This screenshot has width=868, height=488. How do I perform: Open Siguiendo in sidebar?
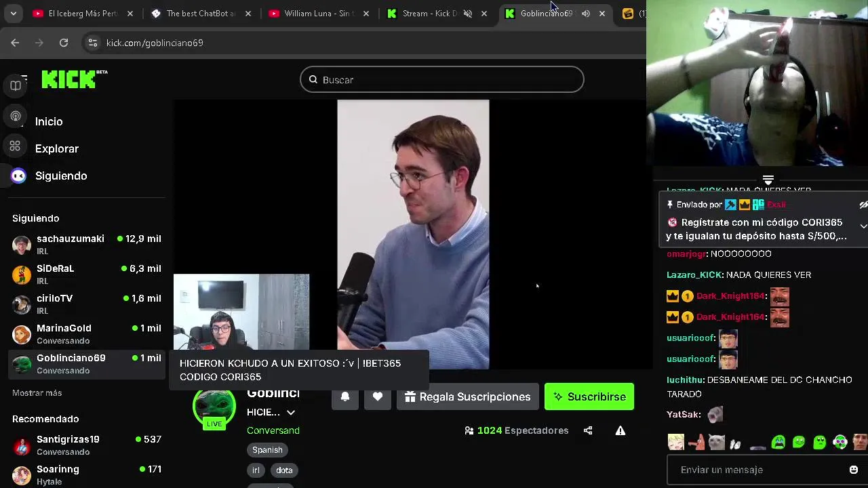point(61,176)
